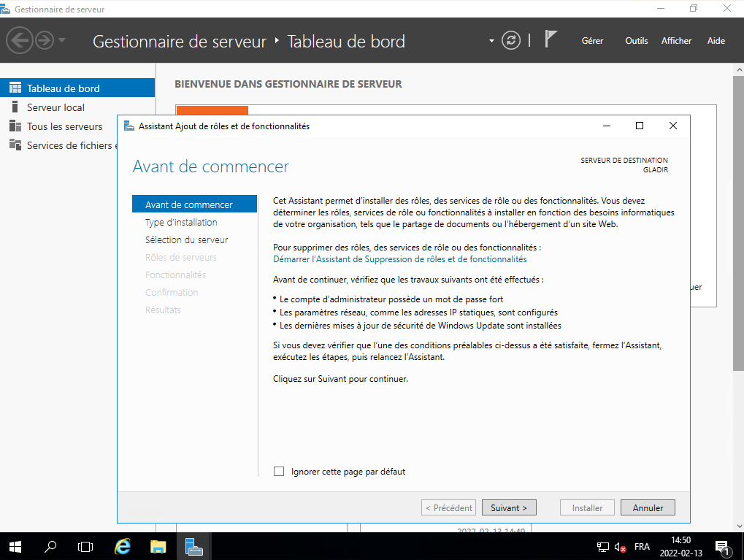
Task: Refresh the Server Manager dashboard
Action: (x=511, y=40)
